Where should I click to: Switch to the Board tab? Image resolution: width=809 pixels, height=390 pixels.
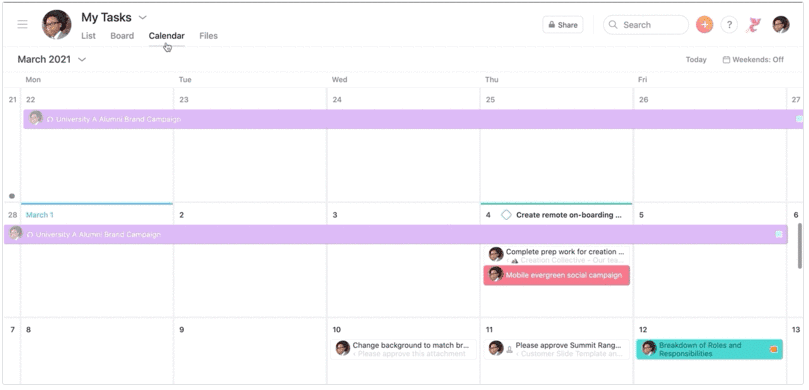click(122, 36)
